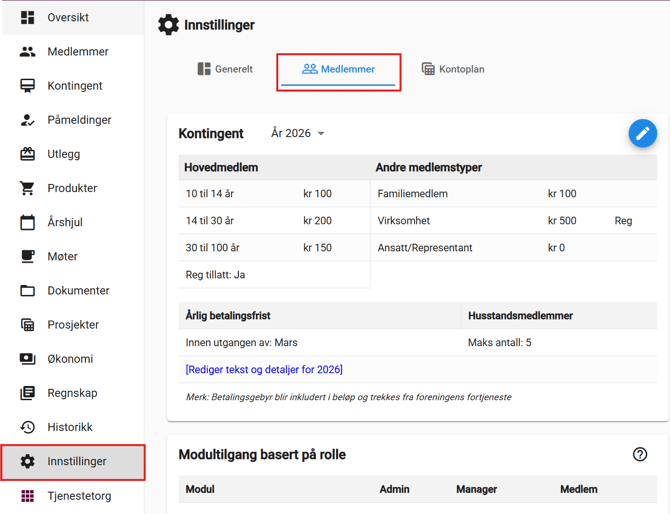
Task: Click Rediger tekst og detaljer for 2026 link
Action: pyautogui.click(x=264, y=369)
